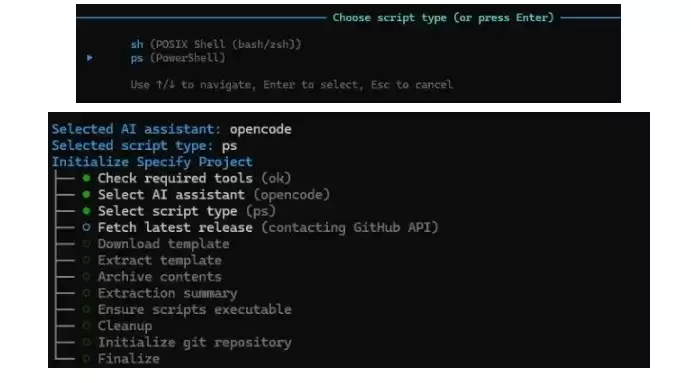Click the Initialize Specify Project heading

[x=152, y=162]
